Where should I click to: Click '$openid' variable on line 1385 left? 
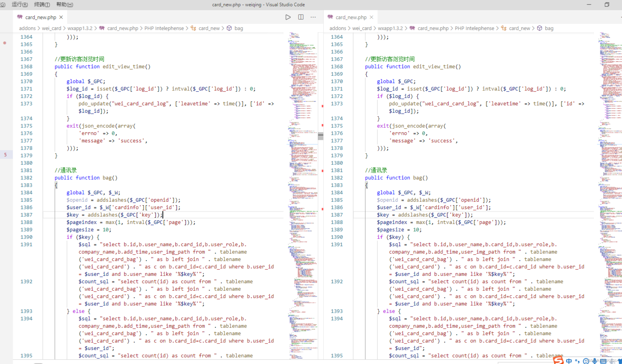(x=77, y=200)
